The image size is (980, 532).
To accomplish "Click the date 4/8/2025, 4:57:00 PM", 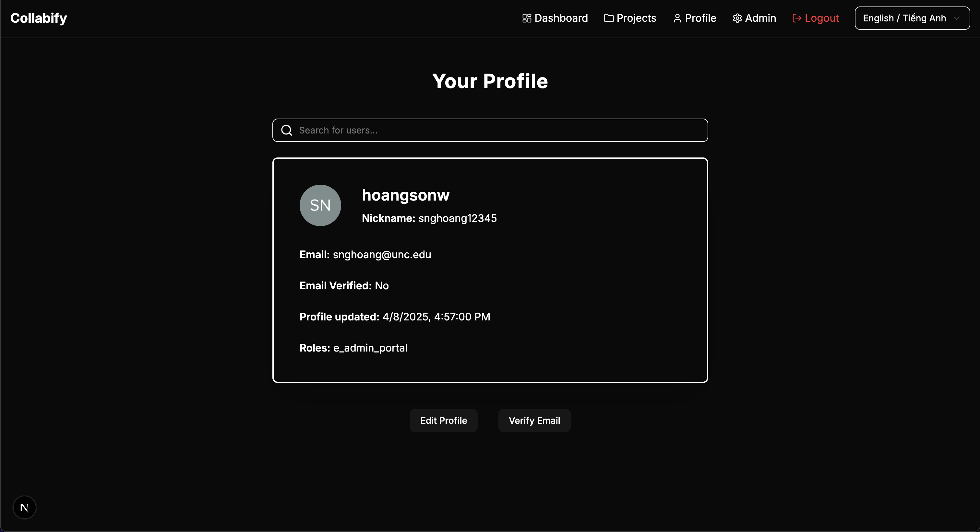I will [x=436, y=317].
